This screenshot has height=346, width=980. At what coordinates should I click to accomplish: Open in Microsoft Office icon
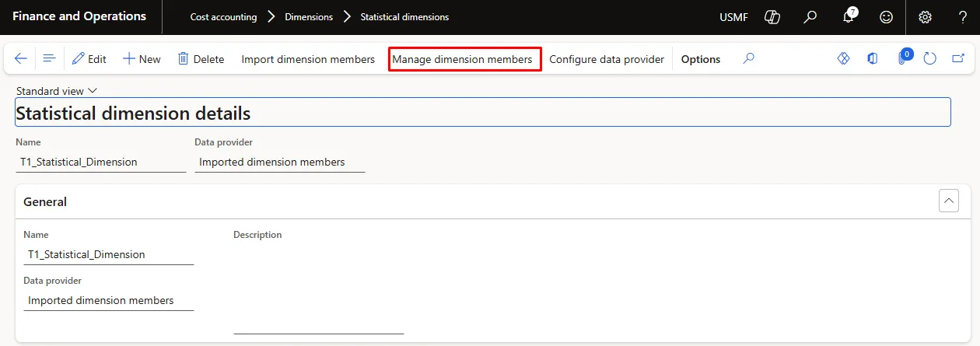[x=873, y=59]
